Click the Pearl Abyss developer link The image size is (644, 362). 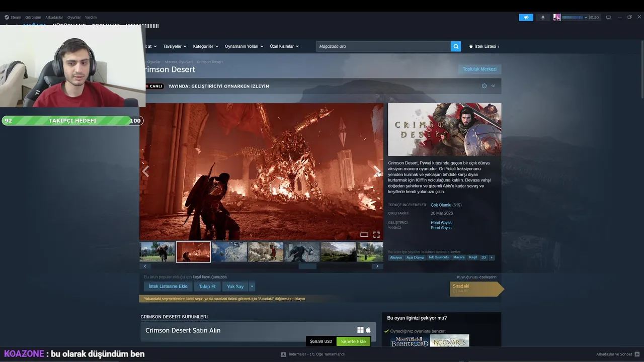441,223
